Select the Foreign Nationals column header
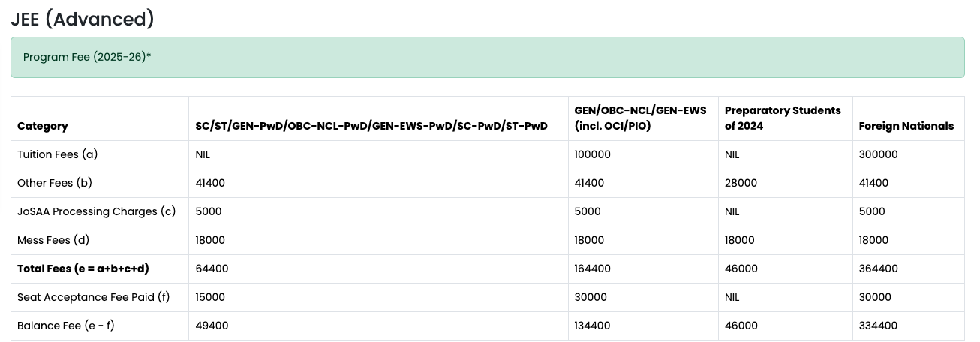The width and height of the screenshot is (980, 342). click(x=906, y=126)
